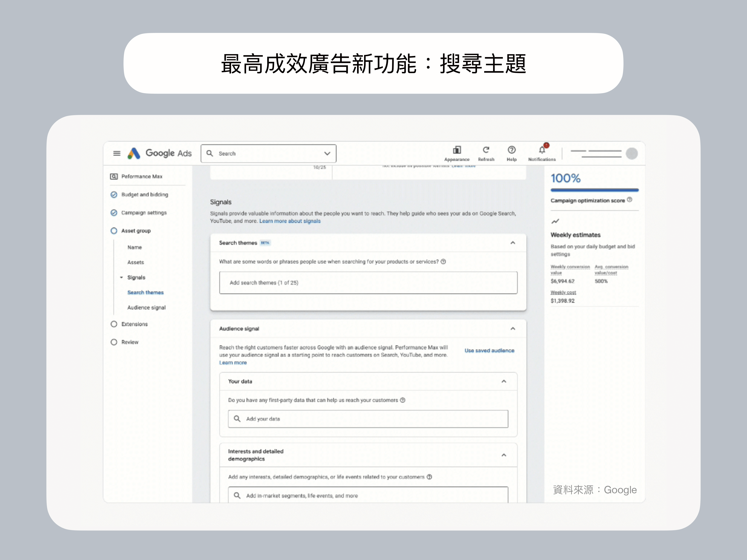The image size is (747, 560).
Task: Click the Performance Max campaign icon
Action: [x=114, y=177]
